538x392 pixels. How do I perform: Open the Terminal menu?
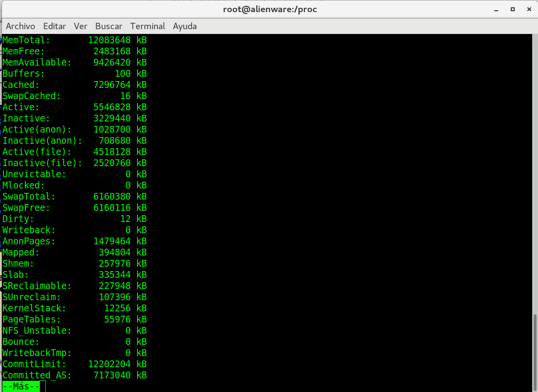pos(148,26)
